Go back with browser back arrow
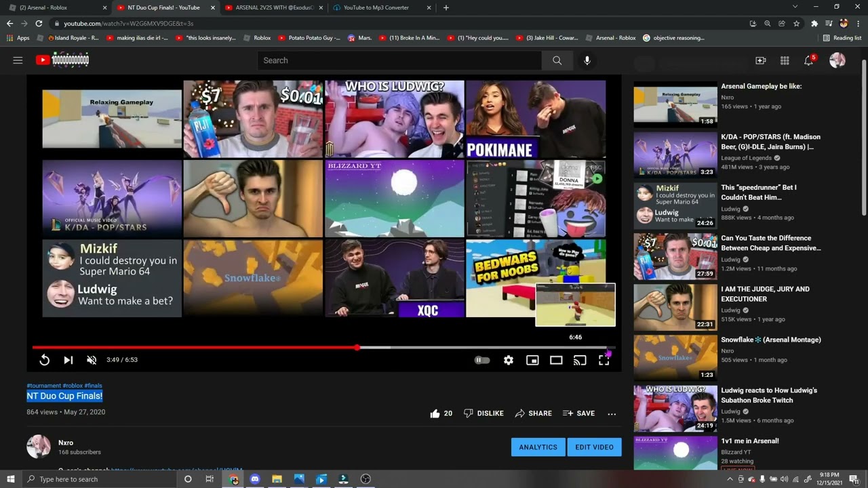Viewport: 868px width, 488px height. pyautogui.click(x=9, y=23)
